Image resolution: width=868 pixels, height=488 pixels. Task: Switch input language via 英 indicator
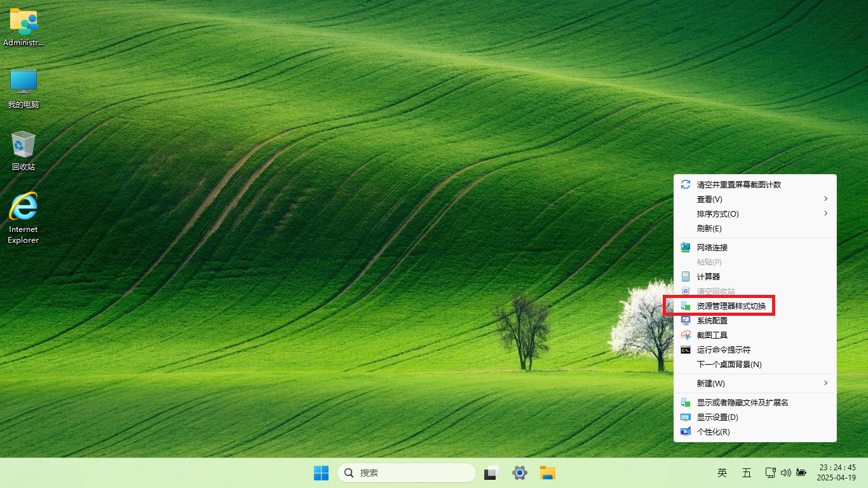(x=722, y=473)
